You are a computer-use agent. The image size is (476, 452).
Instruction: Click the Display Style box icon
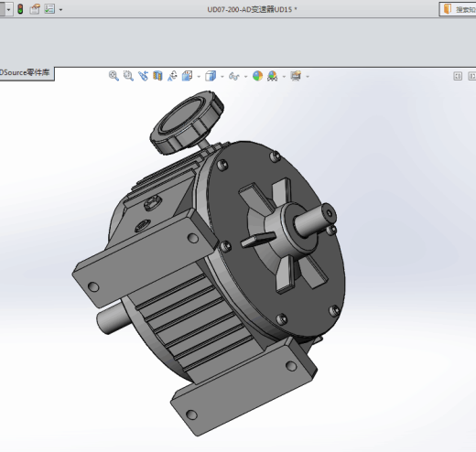[211, 76]
